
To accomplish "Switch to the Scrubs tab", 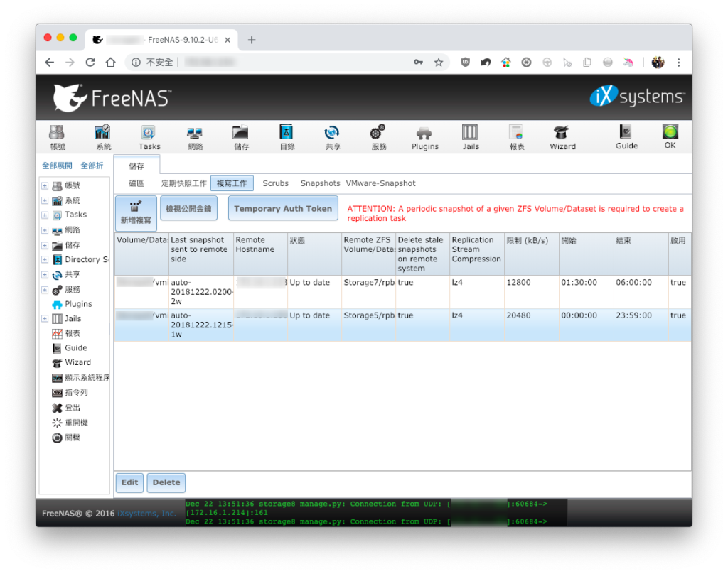I will (275, 183).
